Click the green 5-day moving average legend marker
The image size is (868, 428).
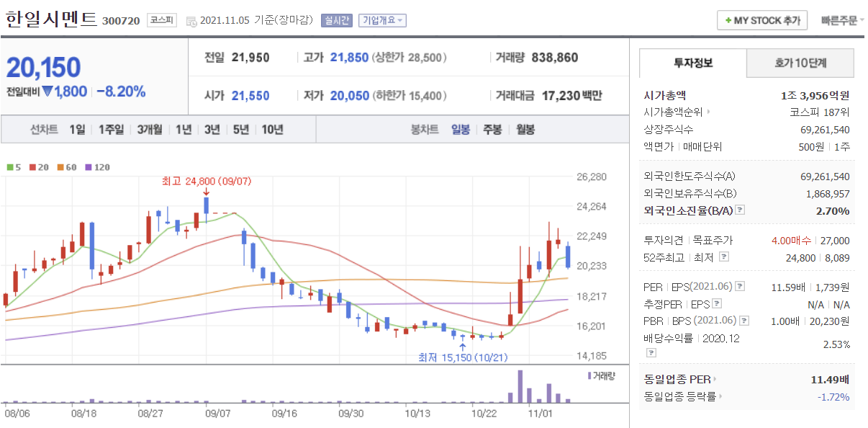point(9,167)
